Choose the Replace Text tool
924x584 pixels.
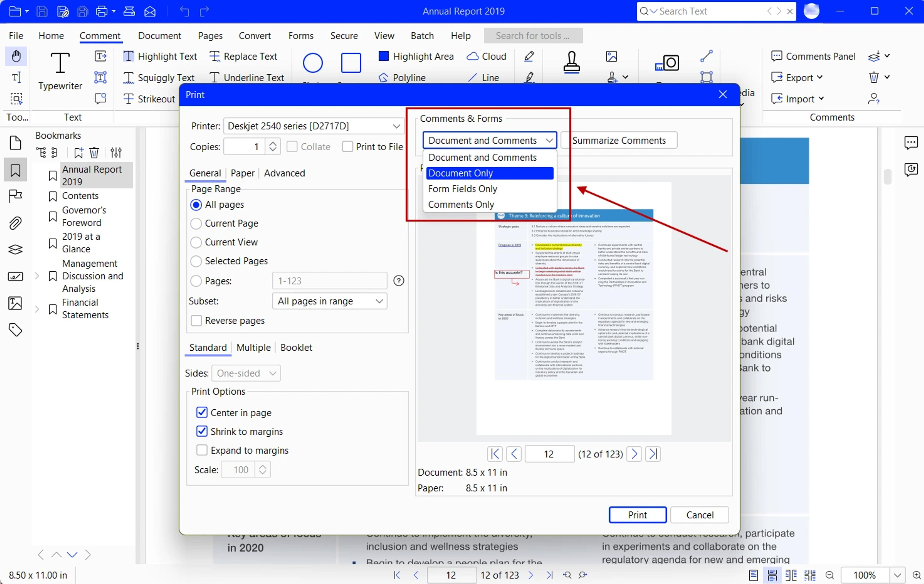tap(243, 56)
